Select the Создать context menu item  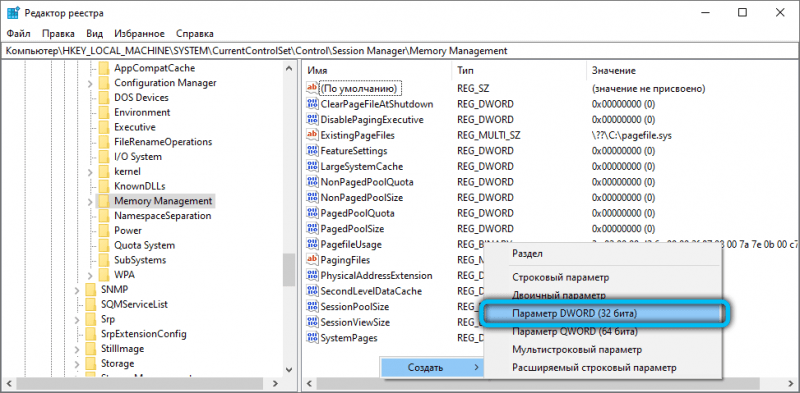[433, 368]
